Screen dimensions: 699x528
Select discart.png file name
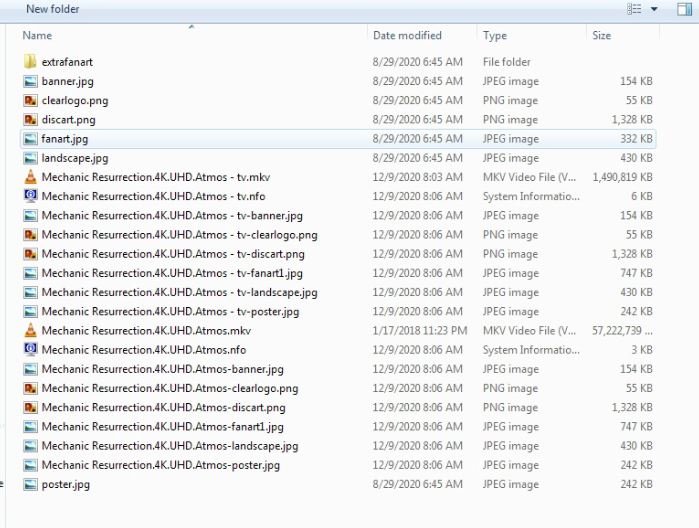click(69, 120)
